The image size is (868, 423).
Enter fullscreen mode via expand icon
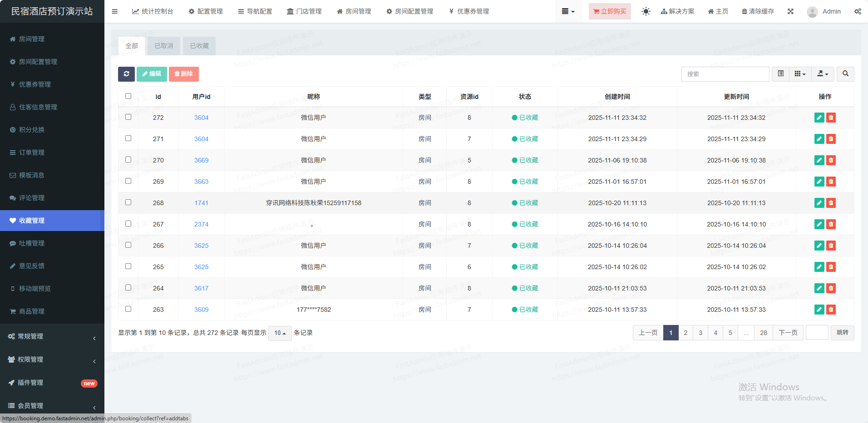pos(790,11)
